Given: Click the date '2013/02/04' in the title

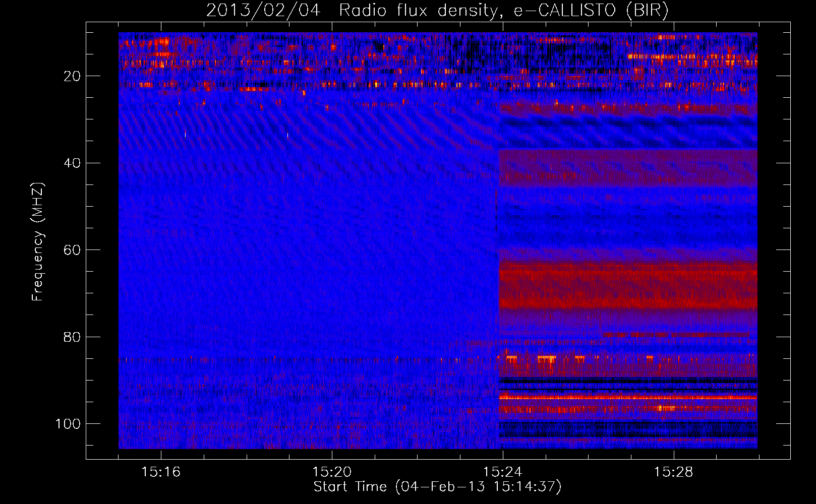Looking at the screenshot, I should coord(263,11).
